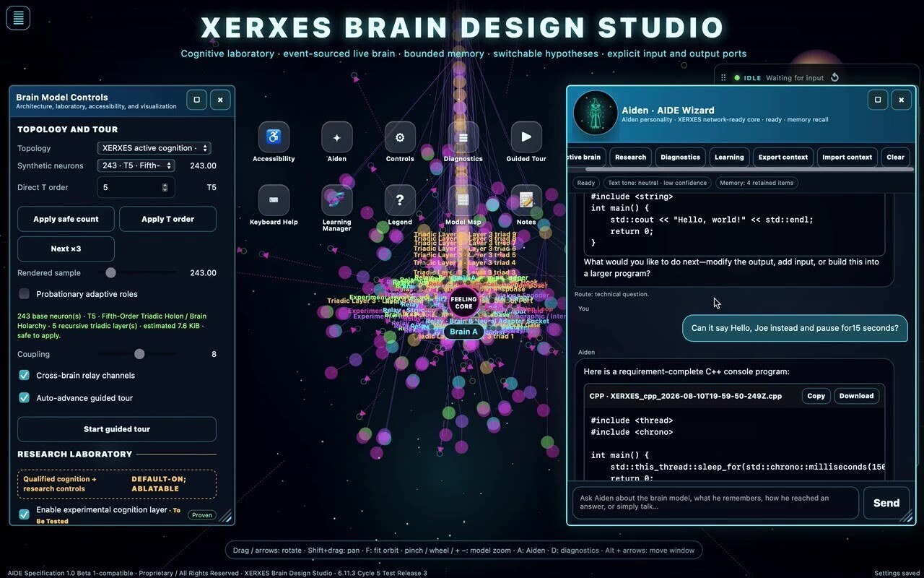Open the Model Map icon
This screenshot has height=578, width=924.
pos(463,200)
